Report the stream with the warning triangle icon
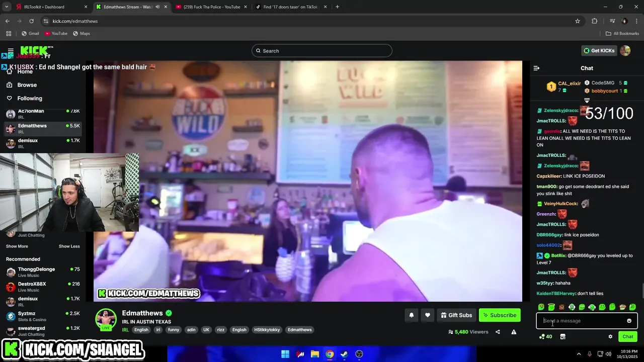The image size is (644, 362). 514,332
